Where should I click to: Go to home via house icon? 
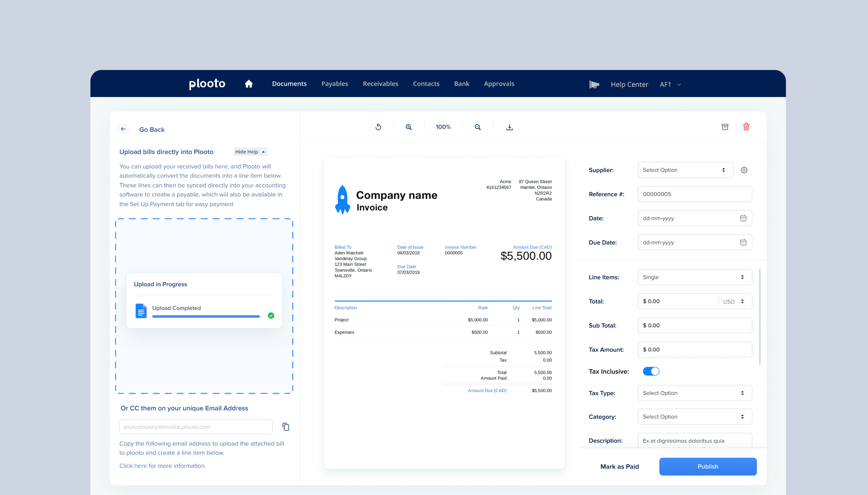click(x=248, y=84)
